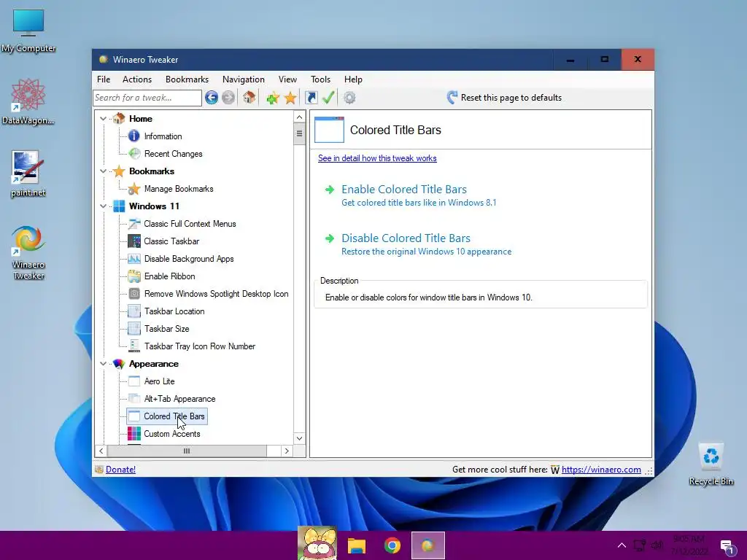Click the green checkmark toolbar icon
This screenshot has height=560, width=747.
click(328, 98)
